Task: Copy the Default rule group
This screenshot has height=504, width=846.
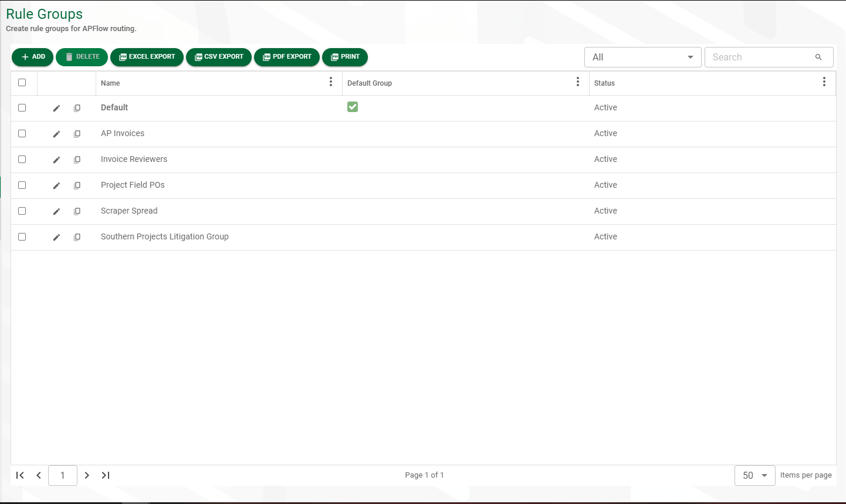Action: [x=77, y=108]
